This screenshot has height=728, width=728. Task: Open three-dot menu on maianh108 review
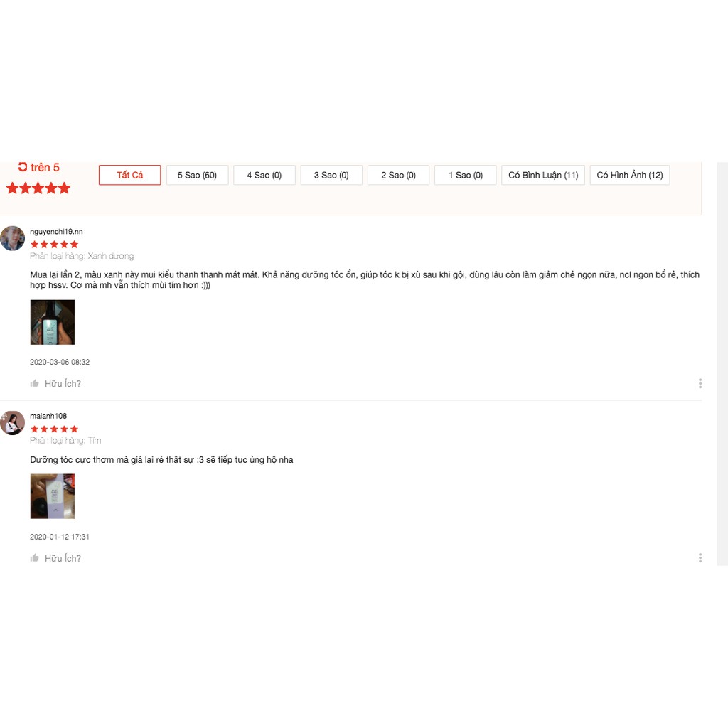click(700, 557)
